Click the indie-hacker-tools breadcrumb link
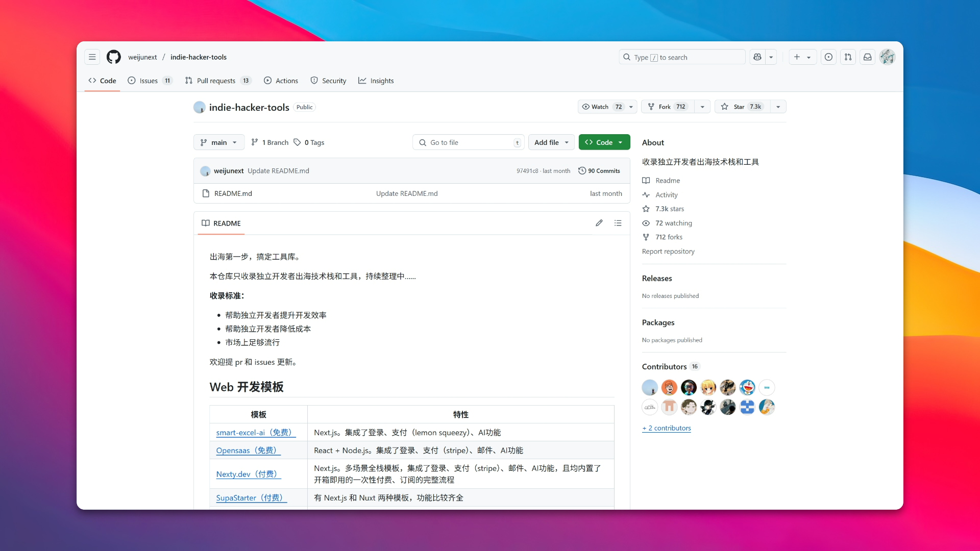Screen dimensions: 980x551 [x=199, y=57]
